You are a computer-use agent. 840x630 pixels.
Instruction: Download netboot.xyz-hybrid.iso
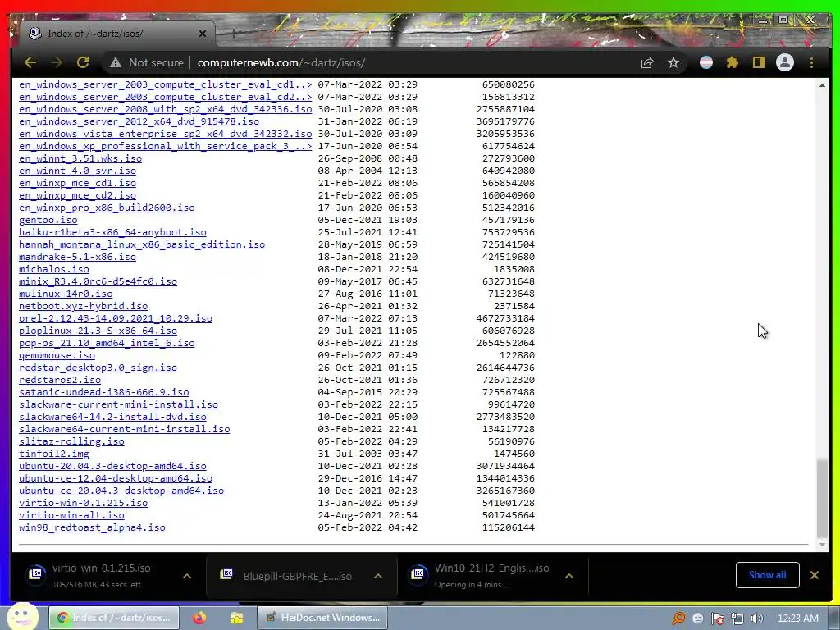[x=83, y=307]
